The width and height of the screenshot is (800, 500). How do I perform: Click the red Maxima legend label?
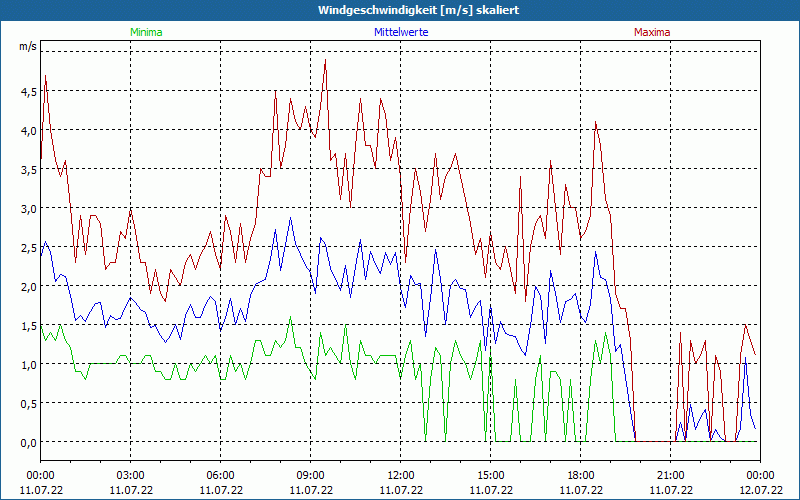pos(652,32)
